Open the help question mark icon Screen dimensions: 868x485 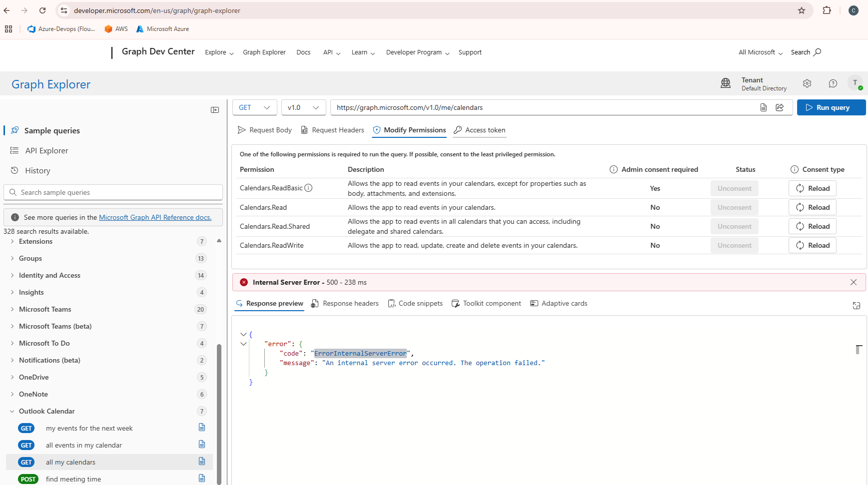(x=833, y=83)
